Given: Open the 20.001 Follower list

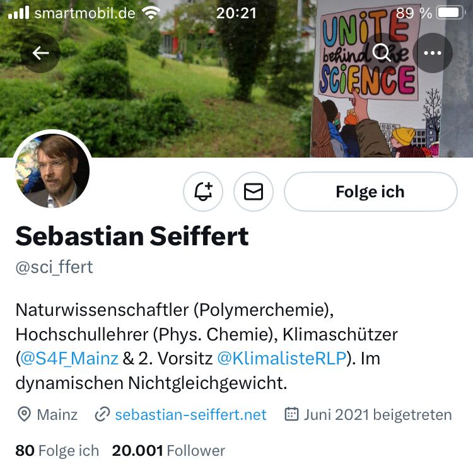Looking at the screenshot, I should (168, 451).
